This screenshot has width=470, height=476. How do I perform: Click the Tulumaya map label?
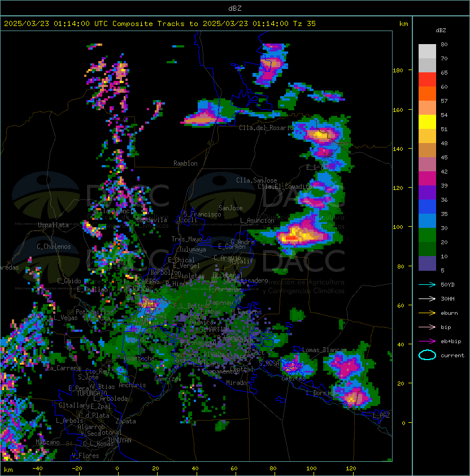[x=193, y=249]
